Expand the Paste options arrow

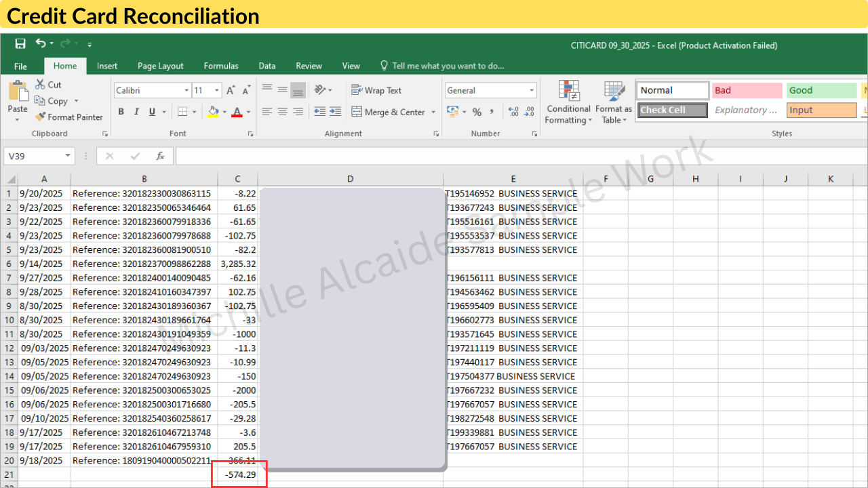[18, 120]
